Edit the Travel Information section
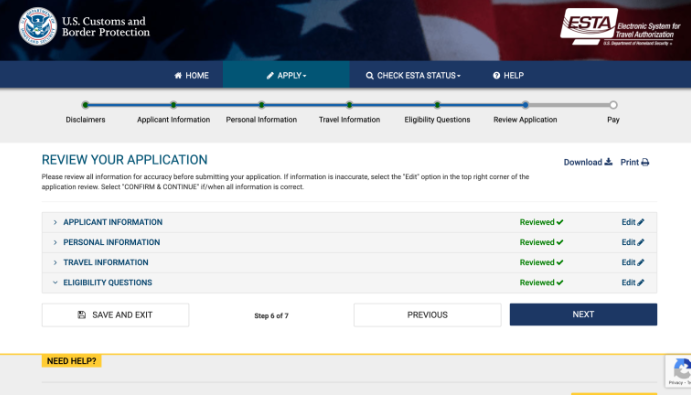691x397 pixels. pyautogui.click(x=633, y=262)
